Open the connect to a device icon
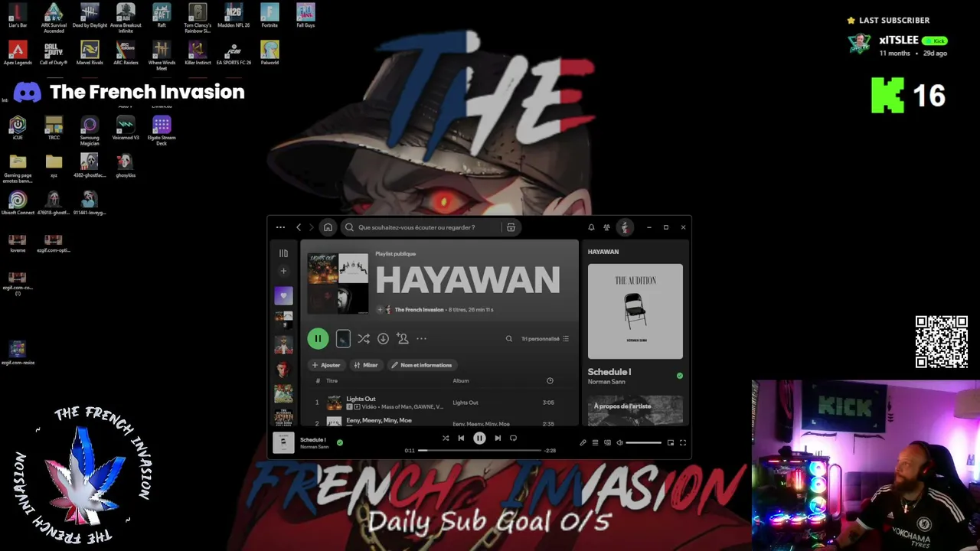980x551 pixels. (x=607, y=442)
